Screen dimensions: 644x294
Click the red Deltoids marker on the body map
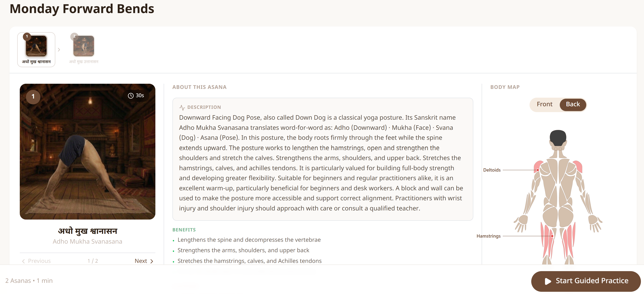tap(537, 170)
